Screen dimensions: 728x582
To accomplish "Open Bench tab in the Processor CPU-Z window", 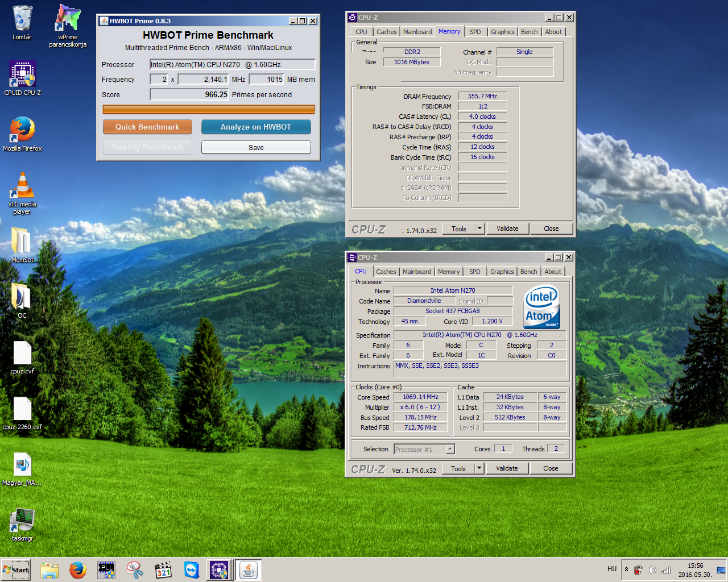I will [528, 272].
